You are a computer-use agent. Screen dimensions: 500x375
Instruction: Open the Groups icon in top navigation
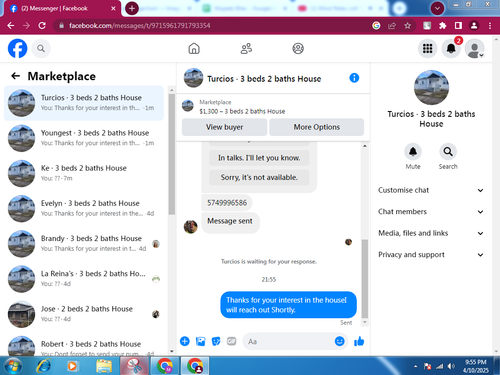(x=298, y=49)
